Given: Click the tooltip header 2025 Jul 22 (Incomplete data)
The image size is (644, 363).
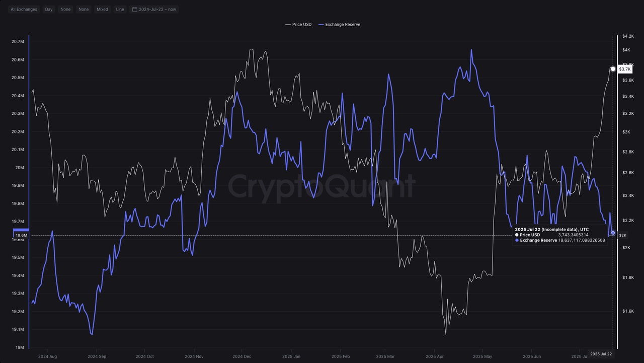Looking at the screenshot, I should (x=552, y=229).
